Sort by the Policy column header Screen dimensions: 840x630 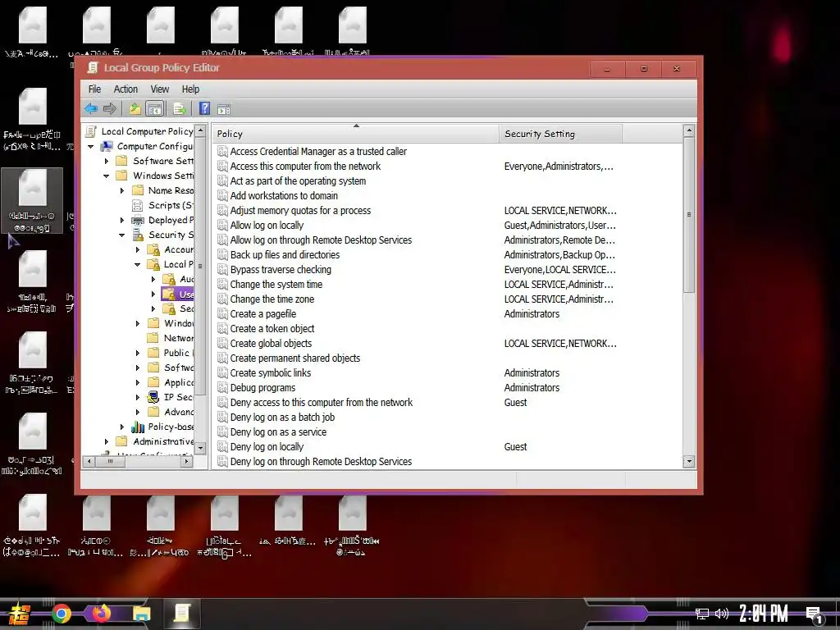click(x=355, y=134)
